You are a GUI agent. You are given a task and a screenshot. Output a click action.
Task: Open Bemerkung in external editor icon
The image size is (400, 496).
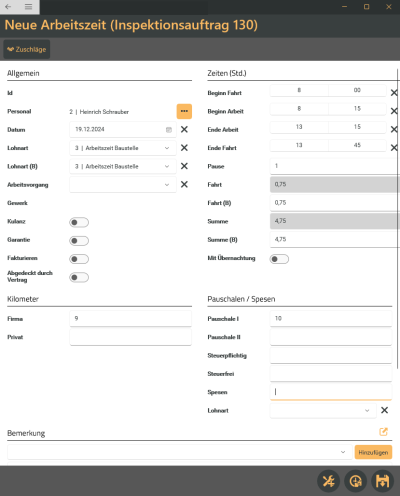[x=384, y=432]
